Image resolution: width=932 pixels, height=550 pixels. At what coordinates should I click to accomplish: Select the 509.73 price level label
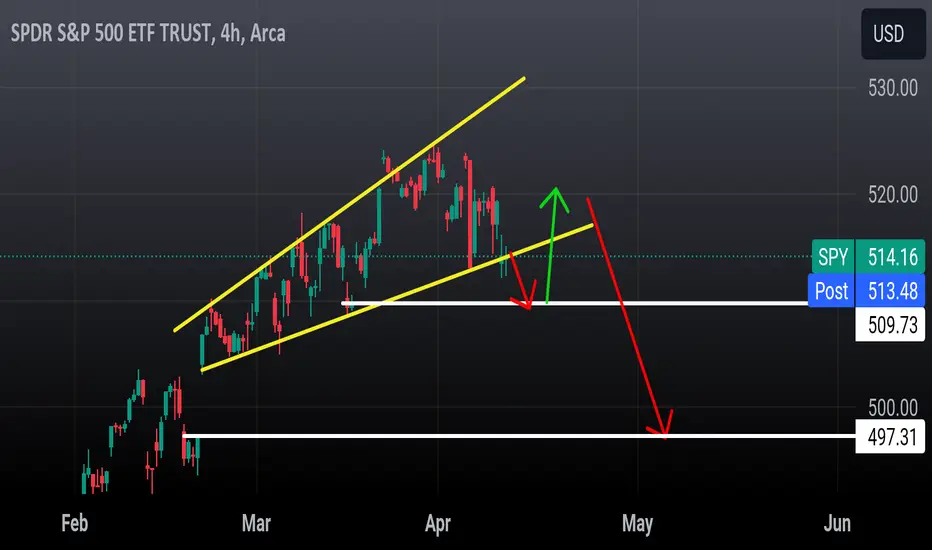pyautogui.click(x=890, y=325)
